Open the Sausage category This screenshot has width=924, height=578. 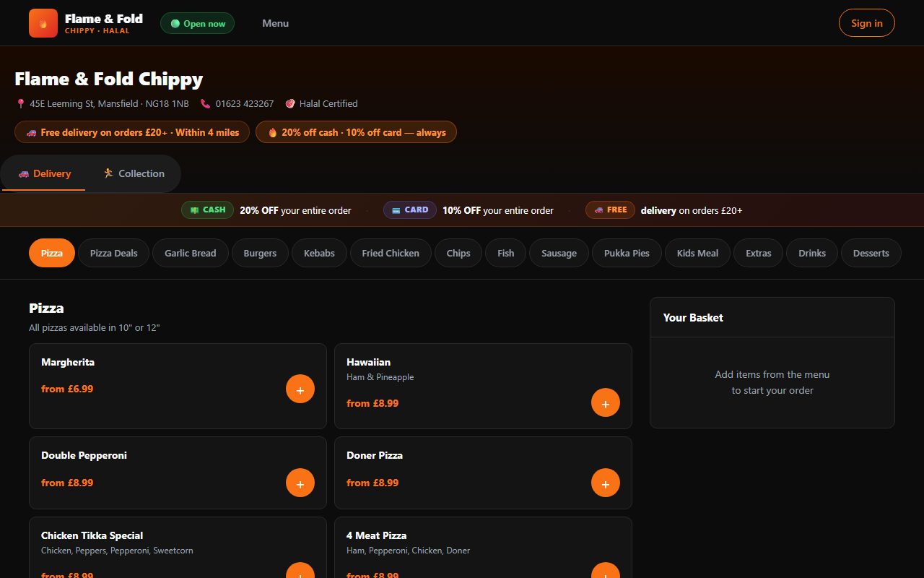(559, 253)
